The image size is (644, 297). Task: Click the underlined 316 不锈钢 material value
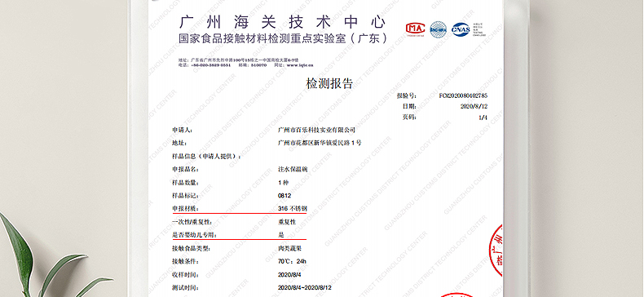(x=293, y=209)
